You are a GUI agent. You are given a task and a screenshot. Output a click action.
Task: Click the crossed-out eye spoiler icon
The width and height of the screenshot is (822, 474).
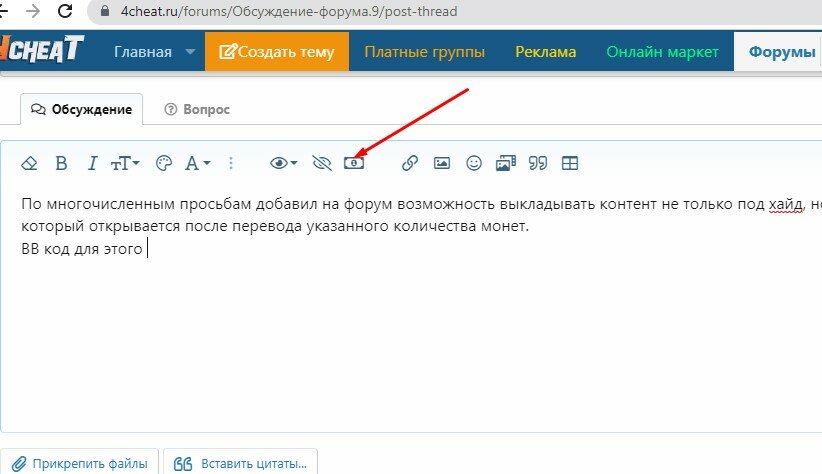pyautogui.click(x=322, y=164)
